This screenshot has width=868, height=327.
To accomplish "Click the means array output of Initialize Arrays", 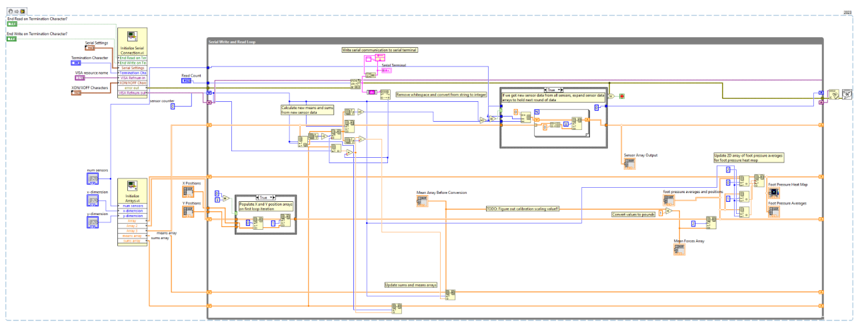I will (133, 235).
